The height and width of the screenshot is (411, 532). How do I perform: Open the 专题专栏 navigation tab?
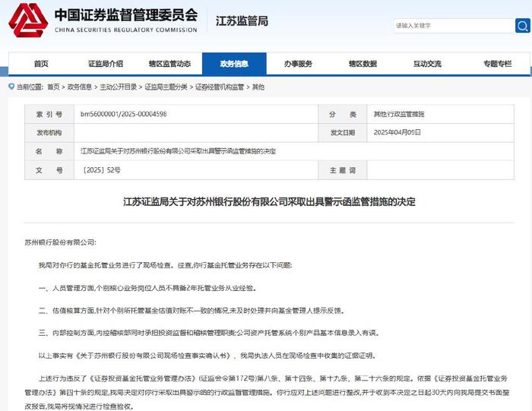[x=497, y=64]
